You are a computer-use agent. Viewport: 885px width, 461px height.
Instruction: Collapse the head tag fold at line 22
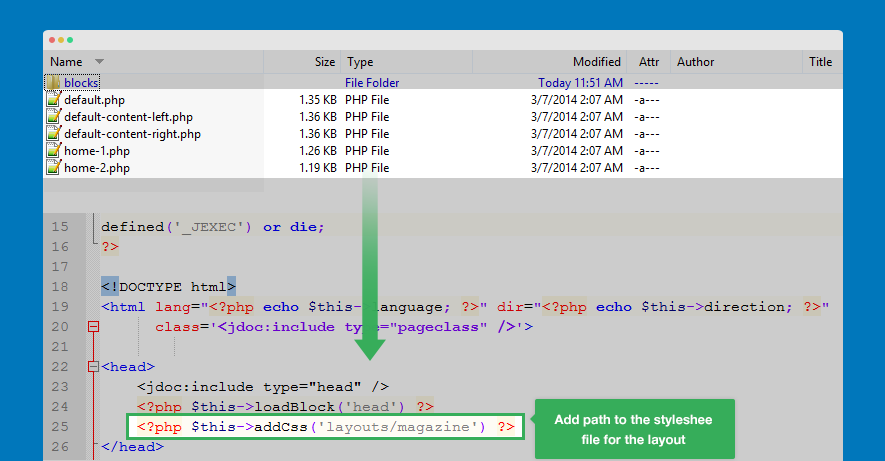pyautogui.click(x=94, y=367)
